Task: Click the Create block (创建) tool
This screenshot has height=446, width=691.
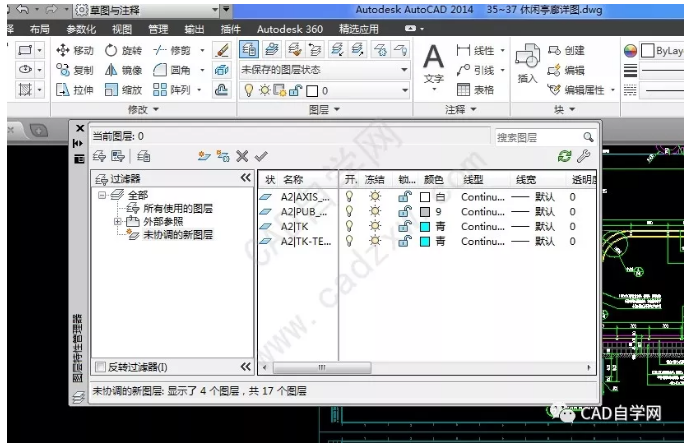Action: [566, 51]
